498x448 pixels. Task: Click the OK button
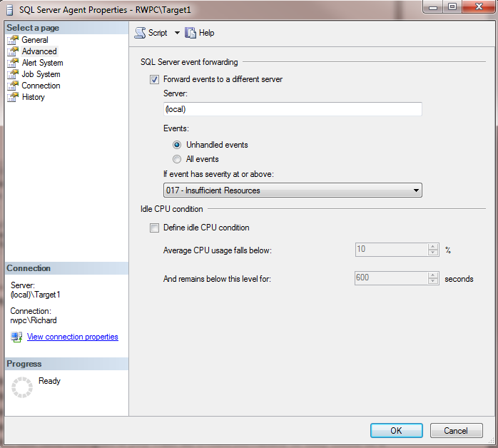[x=397, y=431]
